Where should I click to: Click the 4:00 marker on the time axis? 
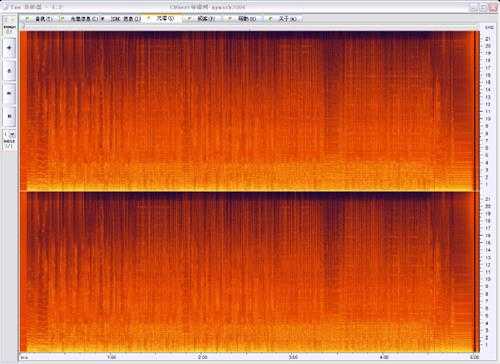tap(384, 357)
